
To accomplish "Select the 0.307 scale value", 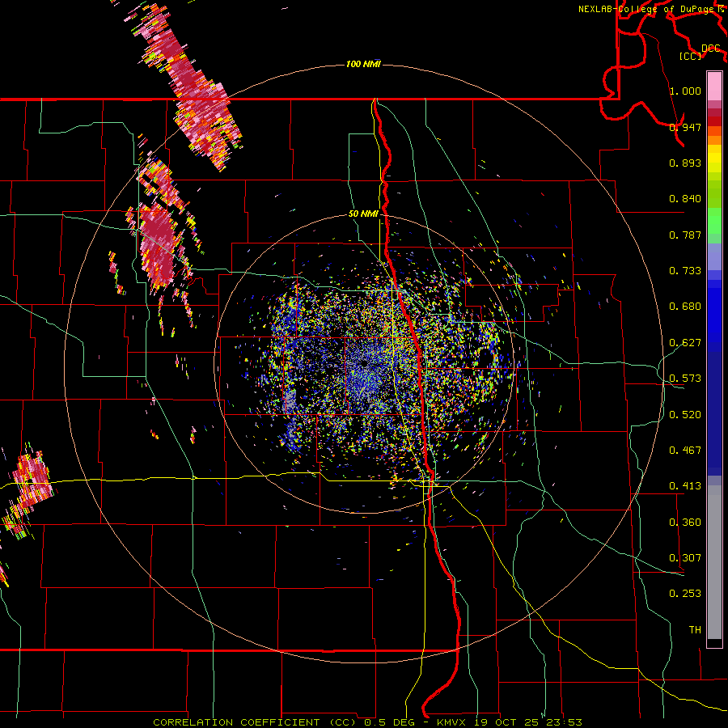I will 685,558.
